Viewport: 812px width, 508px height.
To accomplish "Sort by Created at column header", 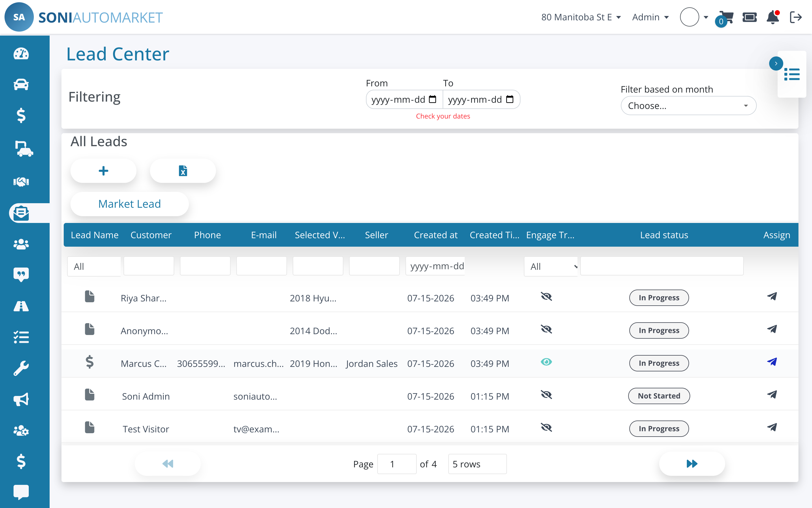I will point(435,235).
